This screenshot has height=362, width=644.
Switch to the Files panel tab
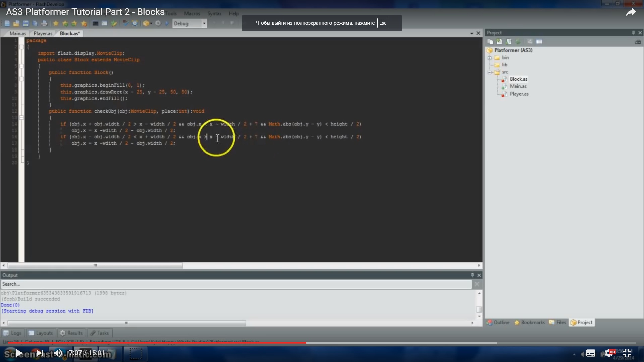(x=557, y=322)
